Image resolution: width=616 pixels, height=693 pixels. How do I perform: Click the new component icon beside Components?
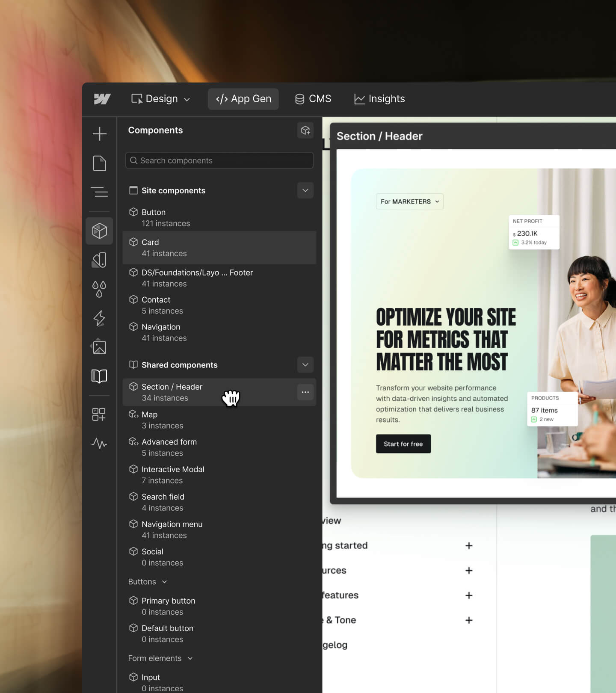pos(305,130)
